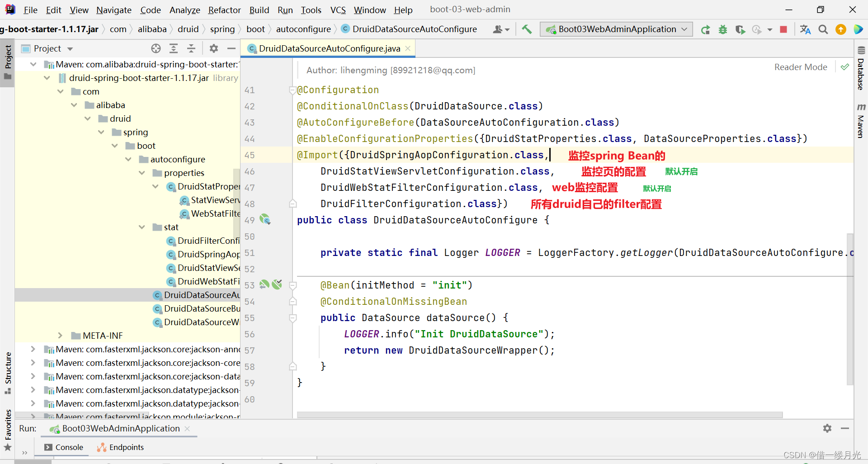This screenshot has width=868, height=464.
Task: Collapse the autoconfigure folder
Action: point(128,159)
